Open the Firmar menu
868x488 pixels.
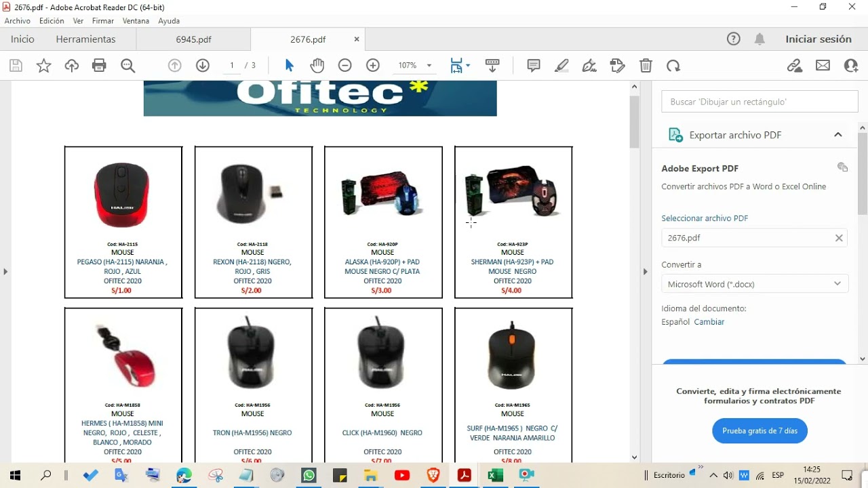pyautogui.click(x=103, y=21)
